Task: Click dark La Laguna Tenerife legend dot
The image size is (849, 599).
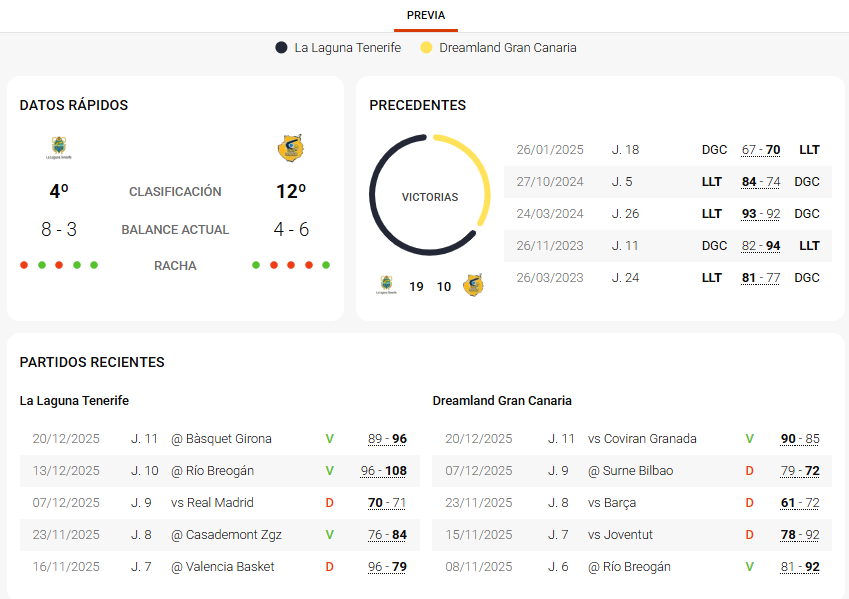Action: pos(282,47)
